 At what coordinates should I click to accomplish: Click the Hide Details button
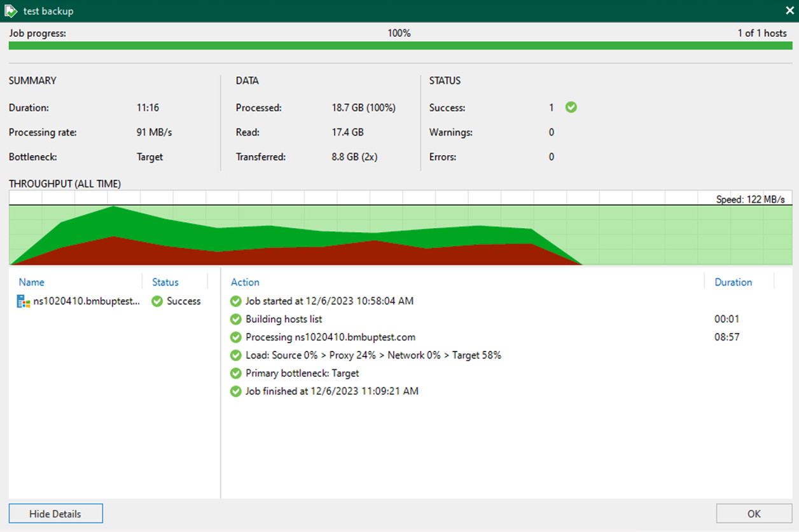(x=55, y=514)
